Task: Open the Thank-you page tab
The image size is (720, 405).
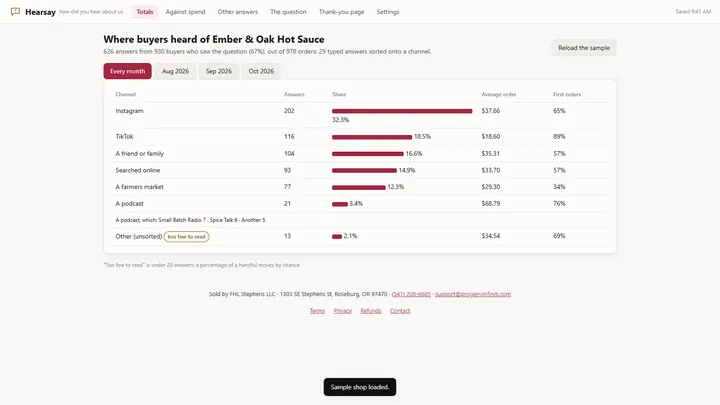Action: tap(341, 12)
